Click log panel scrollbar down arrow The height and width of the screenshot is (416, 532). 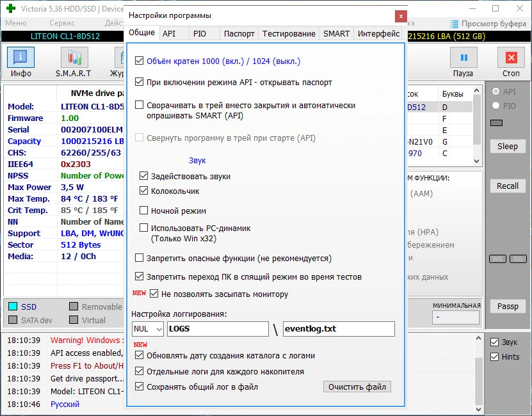[x=478, y=409]
